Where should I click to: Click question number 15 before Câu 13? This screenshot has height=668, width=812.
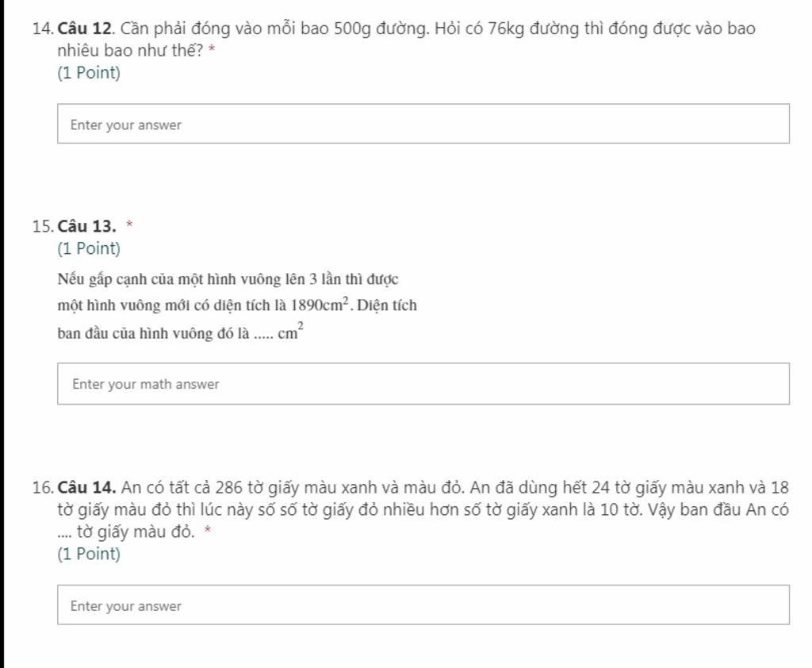pyautogui.click(x=43, y=227)
